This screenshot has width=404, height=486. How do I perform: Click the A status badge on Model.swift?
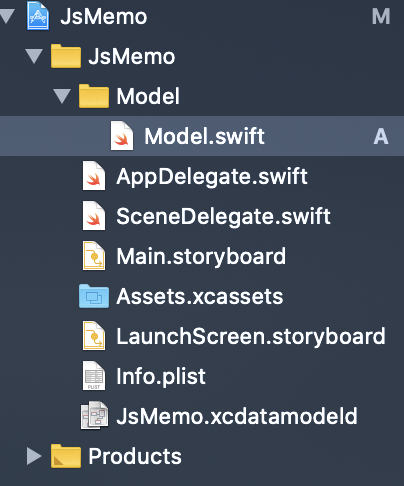tap(381, 136)
